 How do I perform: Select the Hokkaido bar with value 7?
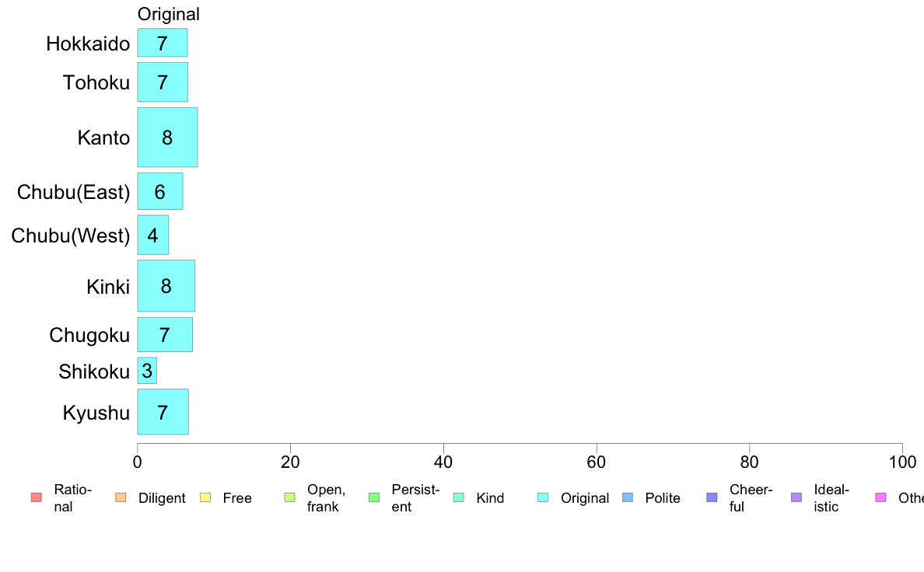tap(163, 43)
